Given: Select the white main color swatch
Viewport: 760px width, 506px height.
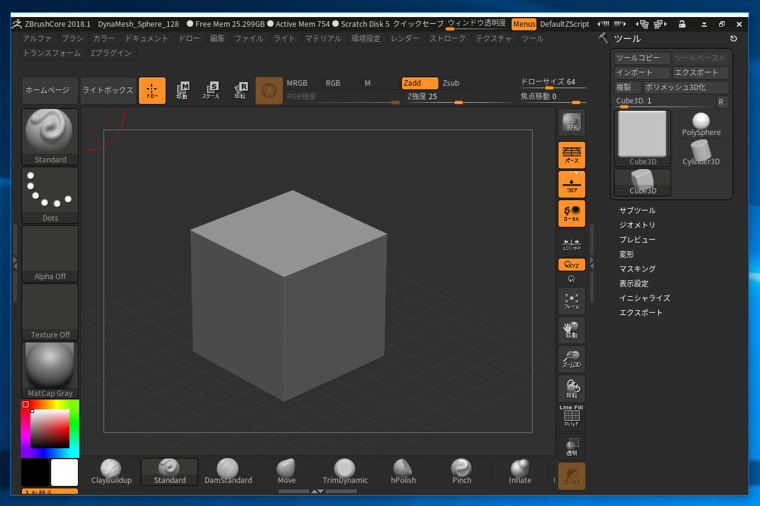Looking at the screenshot, I should (64, 472).
